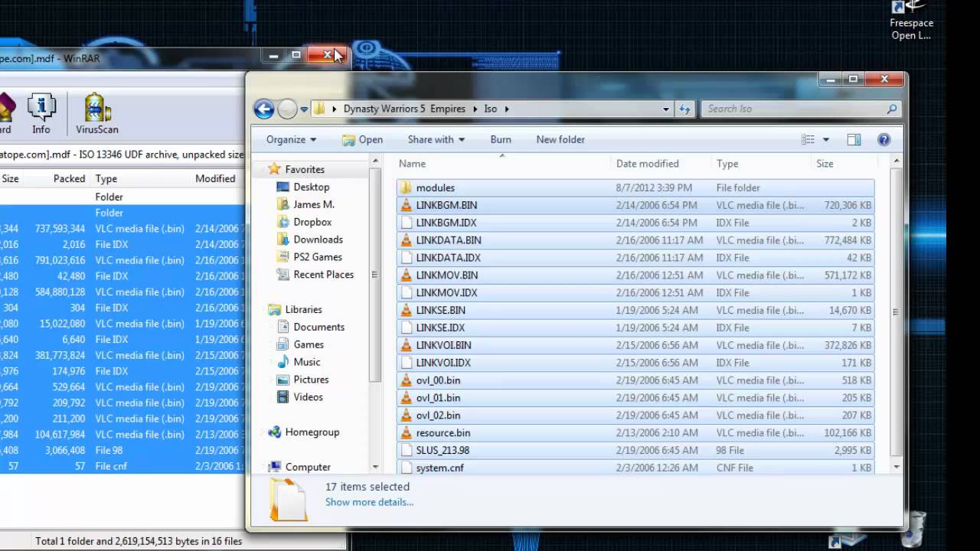The image size is (980, 551).
Task: Open the Share with dropdown menu
Action: [x=436, y=139]
